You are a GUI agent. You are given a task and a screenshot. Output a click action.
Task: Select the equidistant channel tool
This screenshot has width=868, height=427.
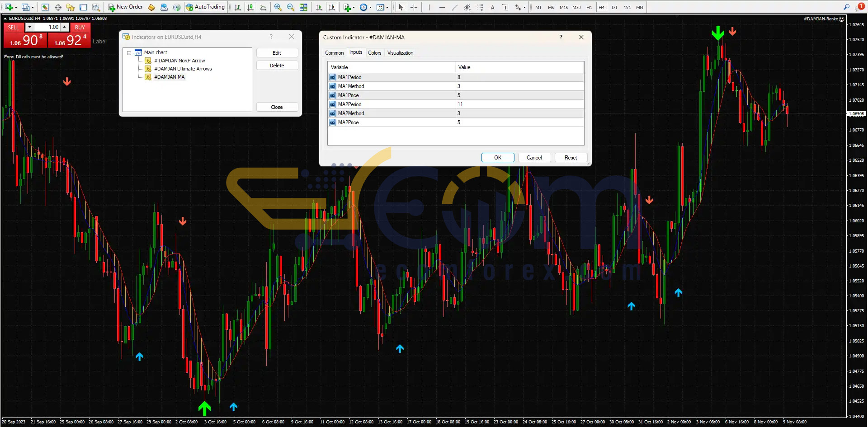coord(467,7)
